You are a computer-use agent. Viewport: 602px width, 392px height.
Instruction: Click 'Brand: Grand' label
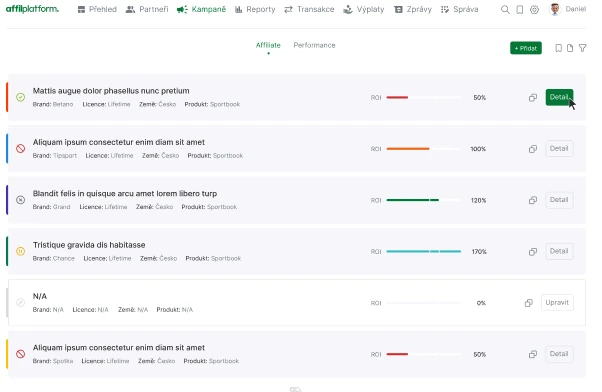coord(51,207)
